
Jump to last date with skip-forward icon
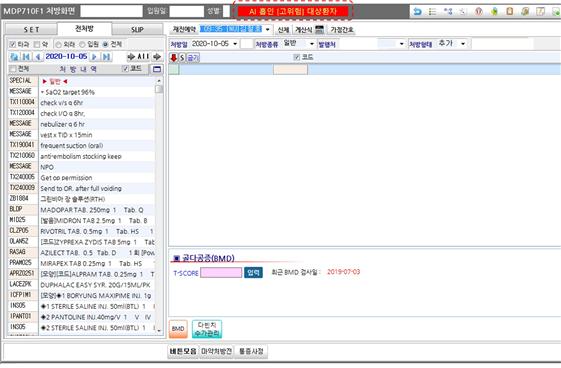pos(106,57)
